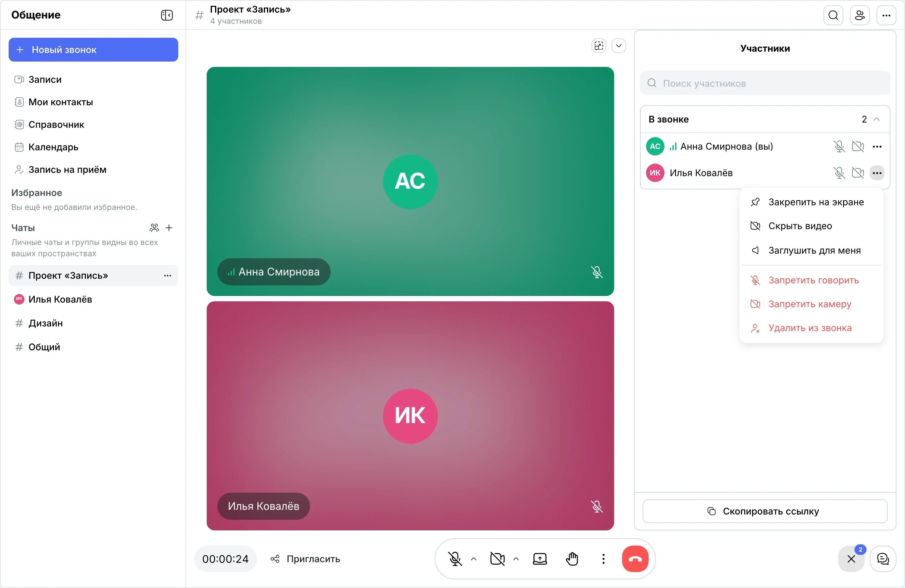Image resolution: width=905 pixels, height=588 pixels.
Task: Open microphone settings chevron
Action: tap(474, 559)
